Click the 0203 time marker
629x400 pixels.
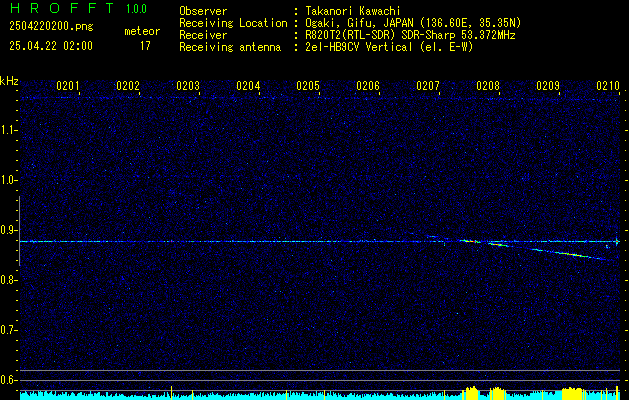(x=188, y=86)
